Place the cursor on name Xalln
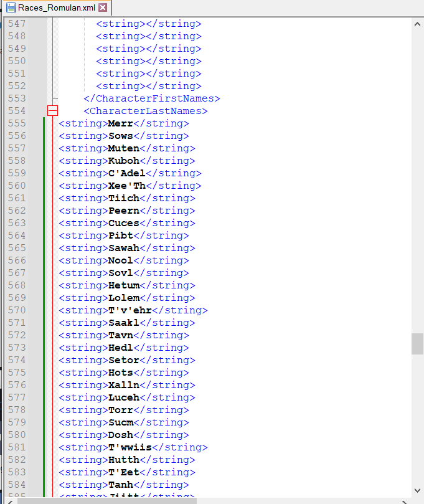 [124, 385]
